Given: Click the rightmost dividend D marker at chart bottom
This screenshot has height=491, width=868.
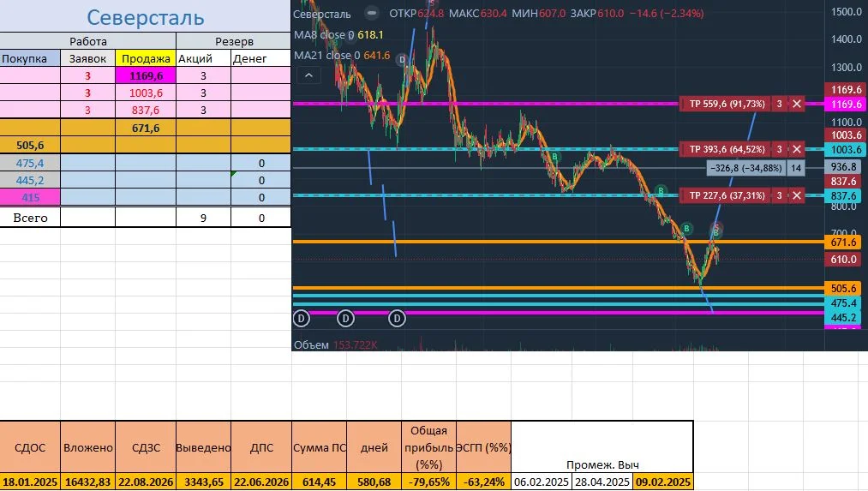Looking at the screenshot, I should [x=397, y=318].
